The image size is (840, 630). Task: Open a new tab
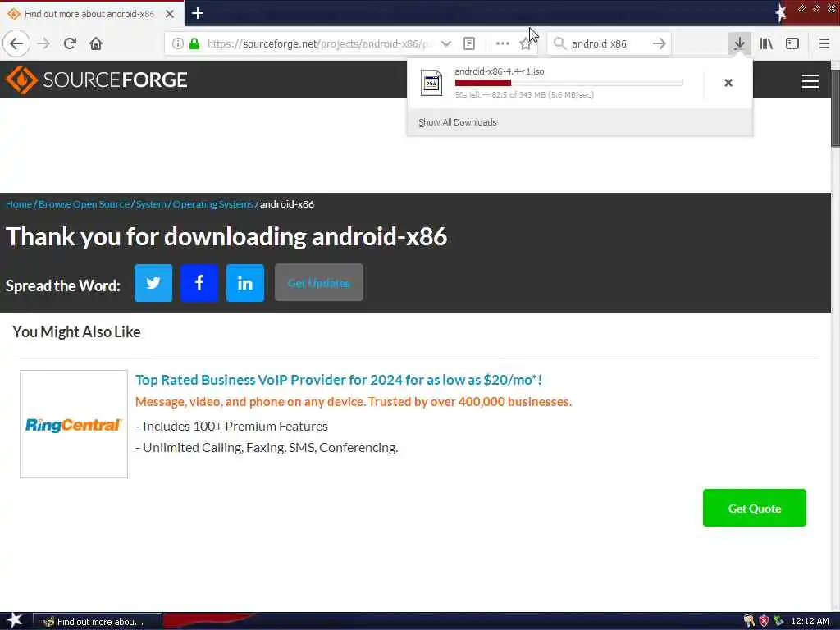197,13
